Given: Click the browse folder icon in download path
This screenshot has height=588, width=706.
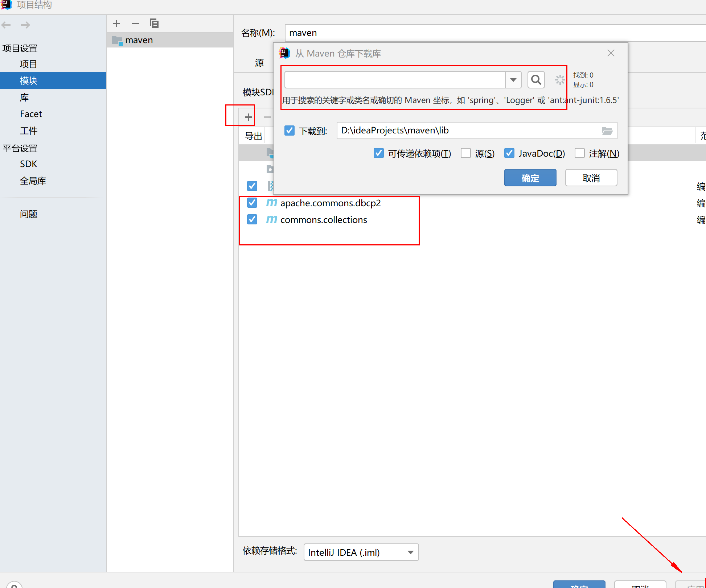Looking at the screenshot, I should (x=607, y=131).
